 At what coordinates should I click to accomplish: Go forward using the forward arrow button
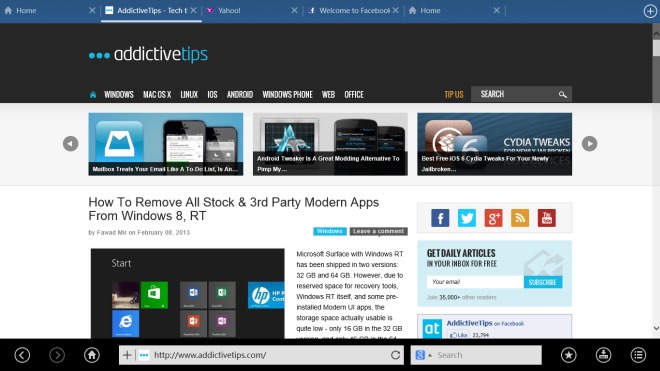click(x=57, y=355)
